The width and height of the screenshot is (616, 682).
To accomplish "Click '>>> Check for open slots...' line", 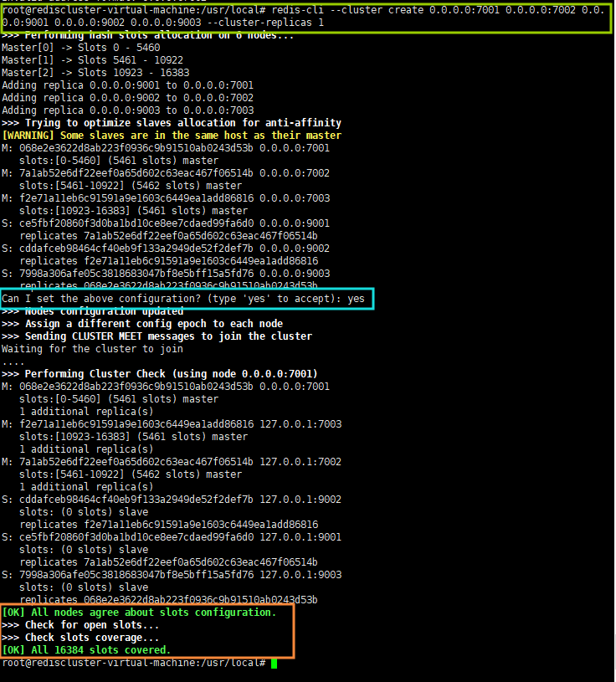I will coord(80,625).
